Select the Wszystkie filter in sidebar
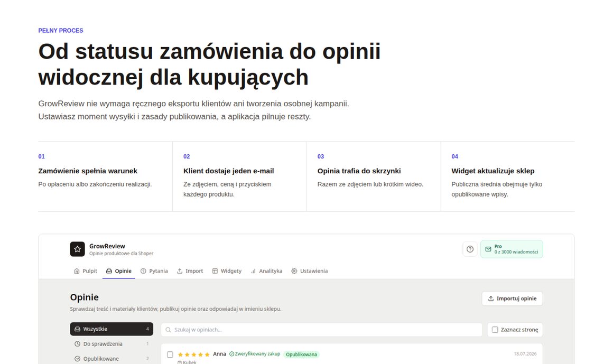The width and height of the screenshot is (613, 364). coord(112,329)
